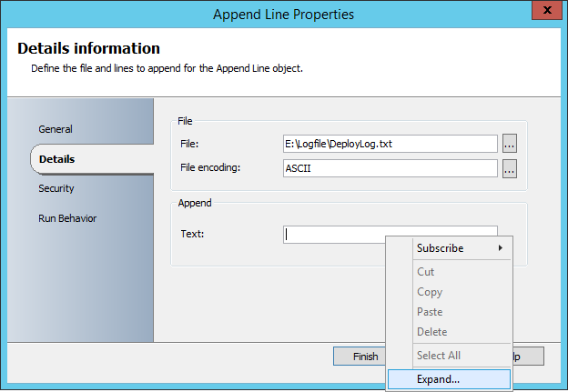This screenshot has height=392, width=568.
Task: Open the Security tab
Action: [x=56, y=188]
